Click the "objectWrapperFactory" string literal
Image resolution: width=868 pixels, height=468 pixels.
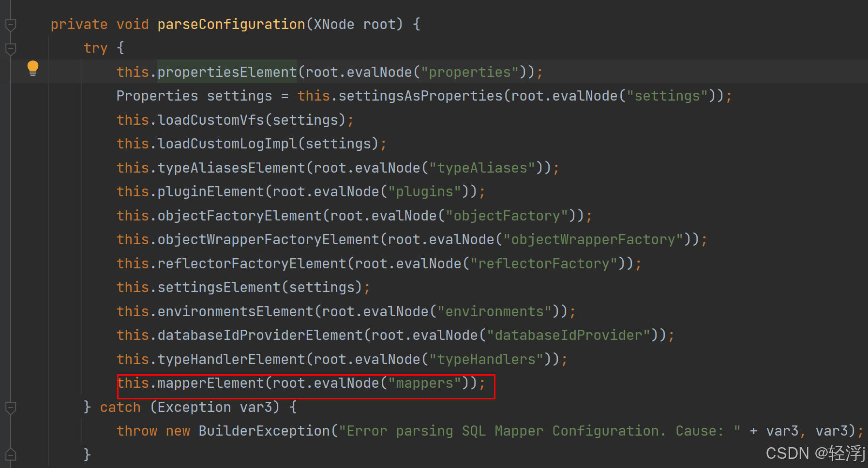[593, 239]
